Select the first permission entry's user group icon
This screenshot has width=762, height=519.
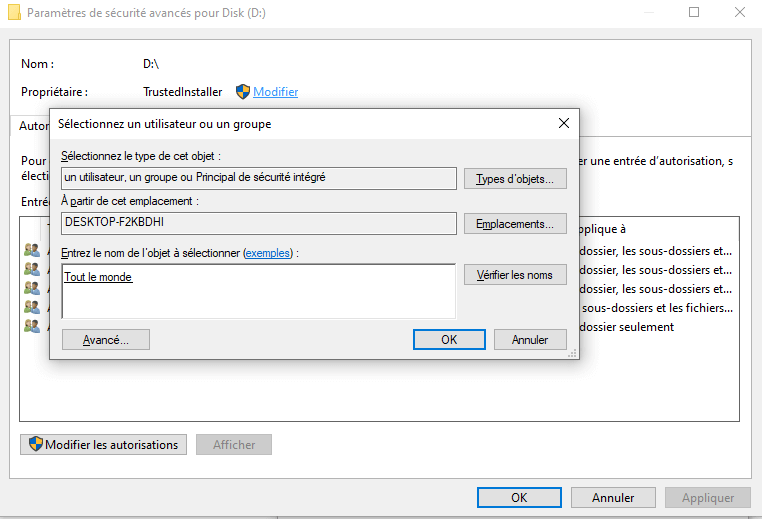32,250
